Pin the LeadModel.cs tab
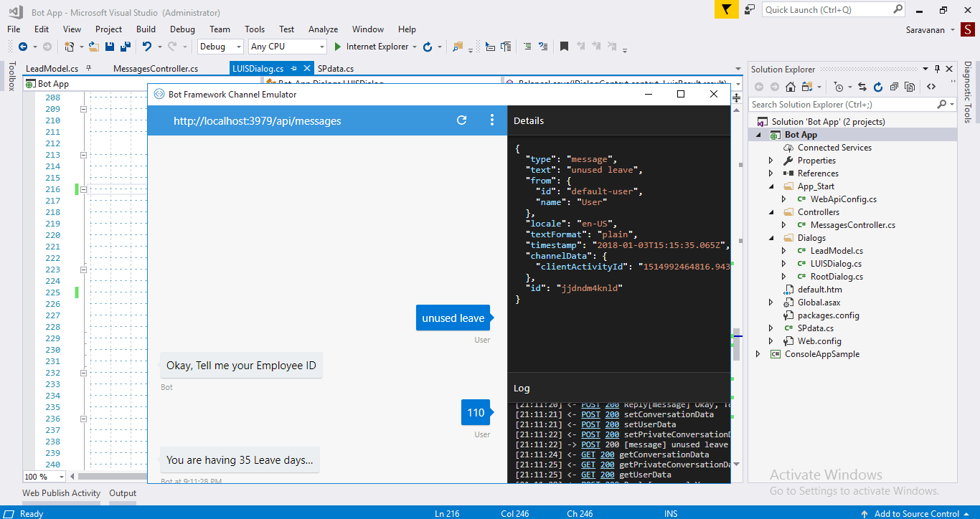This screenshot has width=980, height=519. click(x=88, y=69)
